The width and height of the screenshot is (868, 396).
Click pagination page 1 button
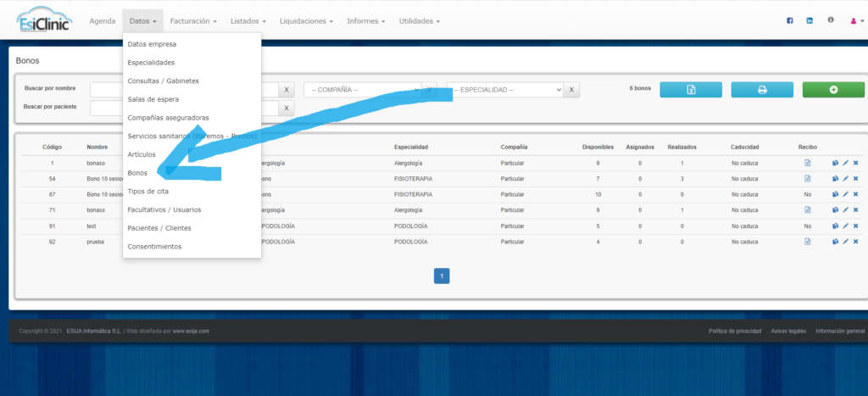click(x=442, y=276)
